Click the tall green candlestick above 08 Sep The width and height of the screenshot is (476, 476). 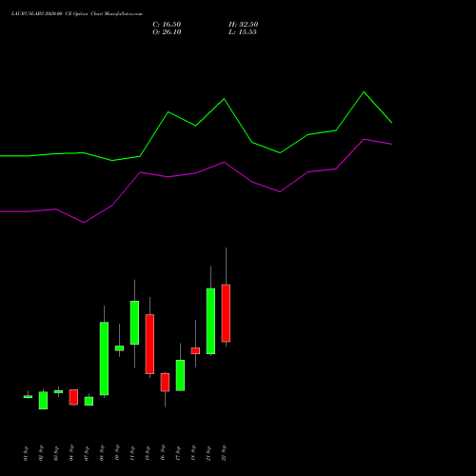pyautogui.click(x=104, y=359)
